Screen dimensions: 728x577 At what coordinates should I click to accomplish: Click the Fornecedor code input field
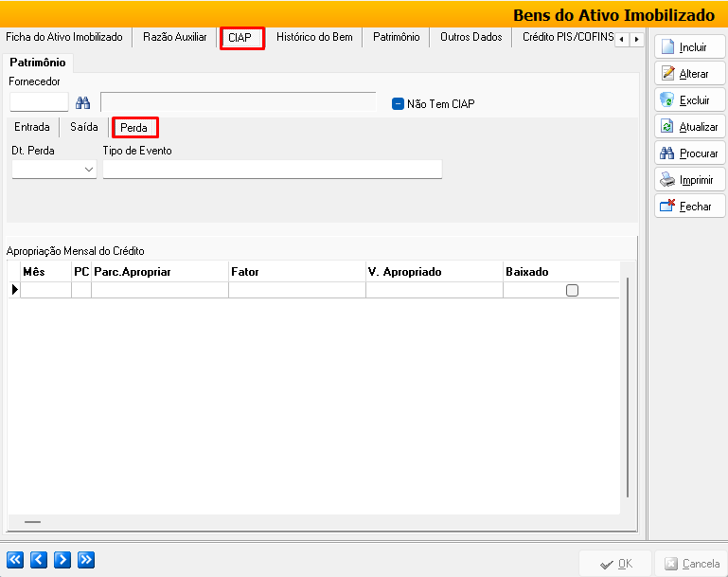coord(39,102)
